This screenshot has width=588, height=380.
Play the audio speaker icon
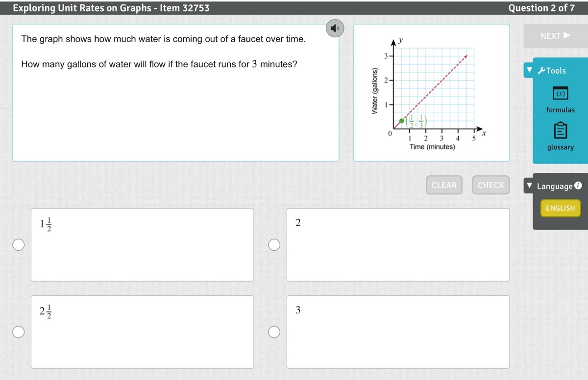335,28
